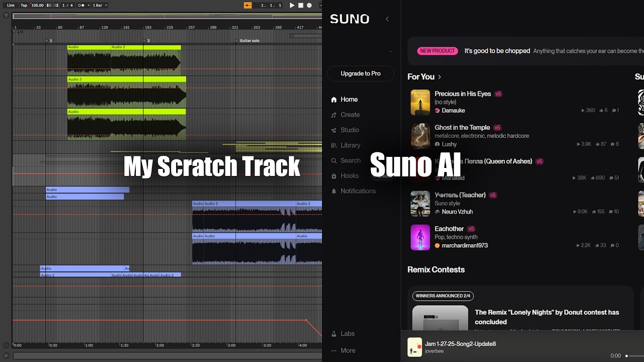Click the NEW PRODUCT badge
The image size is (644, 362).
tap(437, 51)
